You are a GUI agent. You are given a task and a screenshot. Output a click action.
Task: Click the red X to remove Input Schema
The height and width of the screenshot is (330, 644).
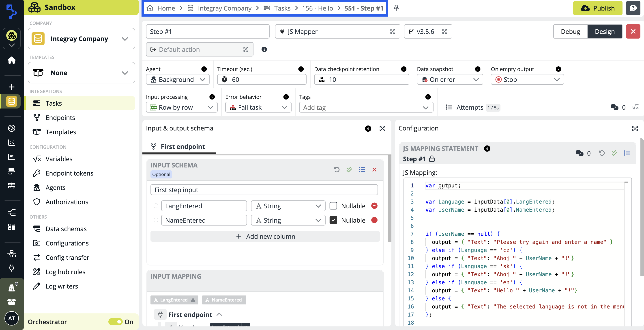click(374, 169)
